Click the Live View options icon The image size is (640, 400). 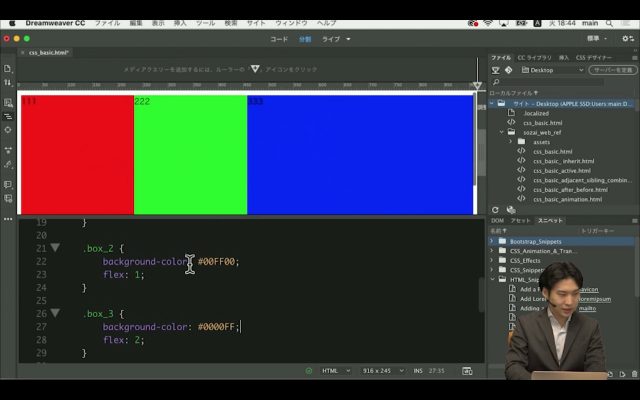(x=8, y=99)
